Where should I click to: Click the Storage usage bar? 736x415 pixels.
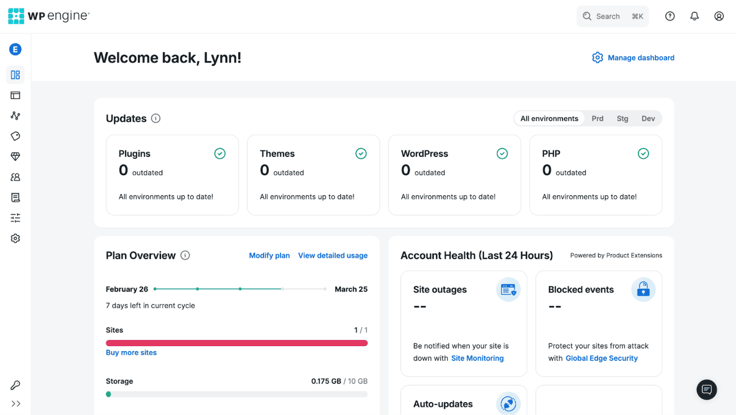[237, 394]
